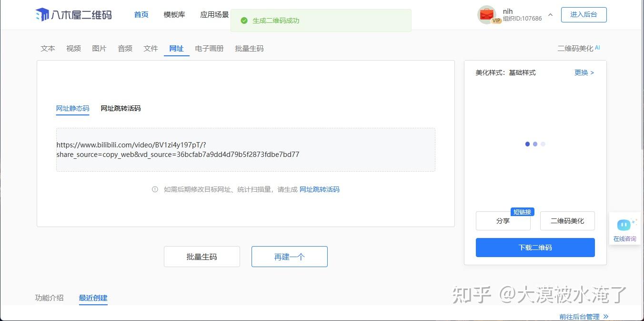Open 二维码美化 AI at top right

(x=579, y=49)
